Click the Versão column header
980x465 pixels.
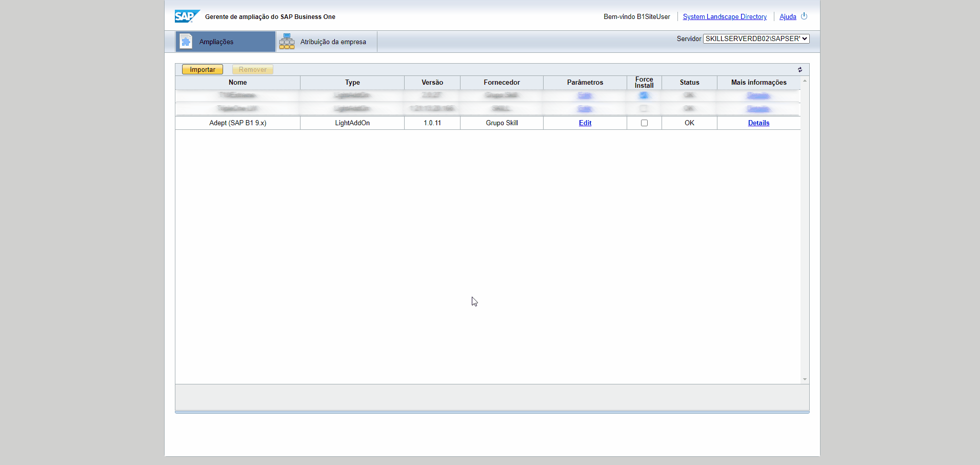coord(432,82)
